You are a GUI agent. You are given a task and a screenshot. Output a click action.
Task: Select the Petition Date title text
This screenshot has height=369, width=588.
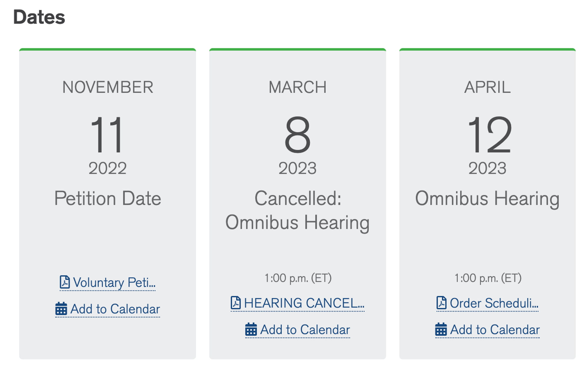point(108,198)
